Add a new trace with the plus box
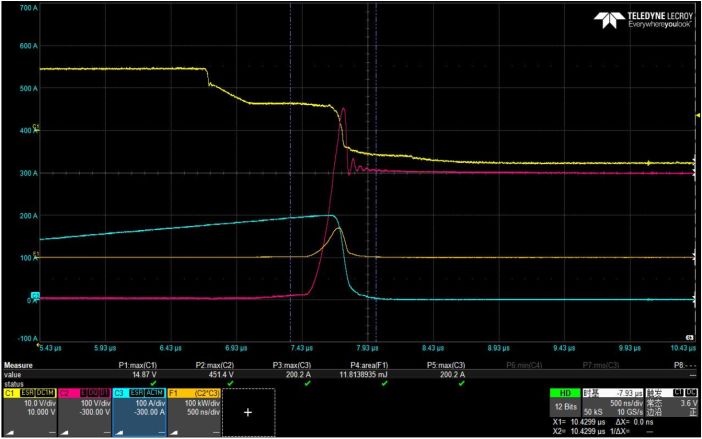 coord(248,412)
